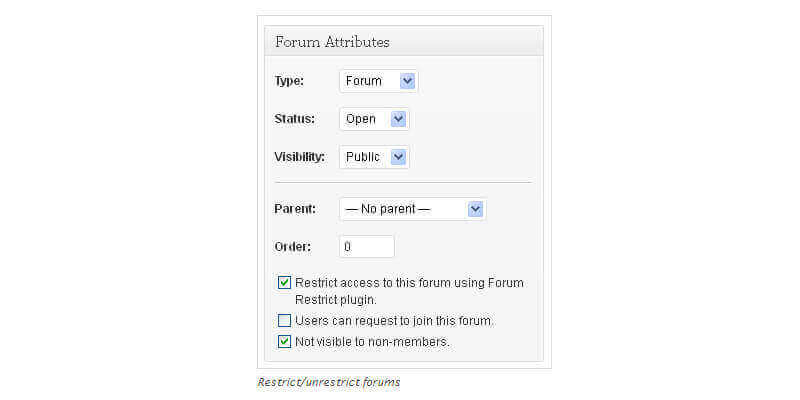
Task: Open the Visibility dropdown set to Public
Action: (374, 157)
